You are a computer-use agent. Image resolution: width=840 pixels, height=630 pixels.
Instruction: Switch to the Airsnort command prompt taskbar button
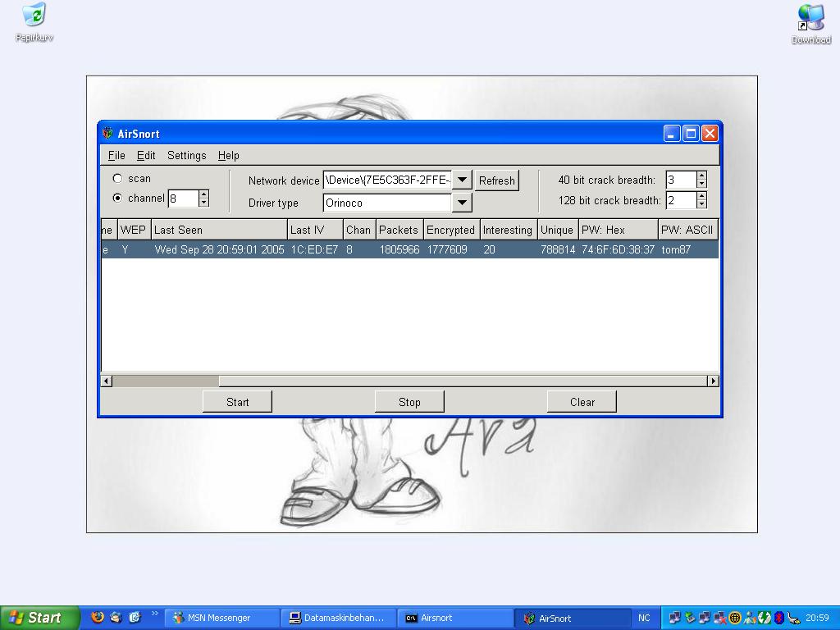point(455,618)
